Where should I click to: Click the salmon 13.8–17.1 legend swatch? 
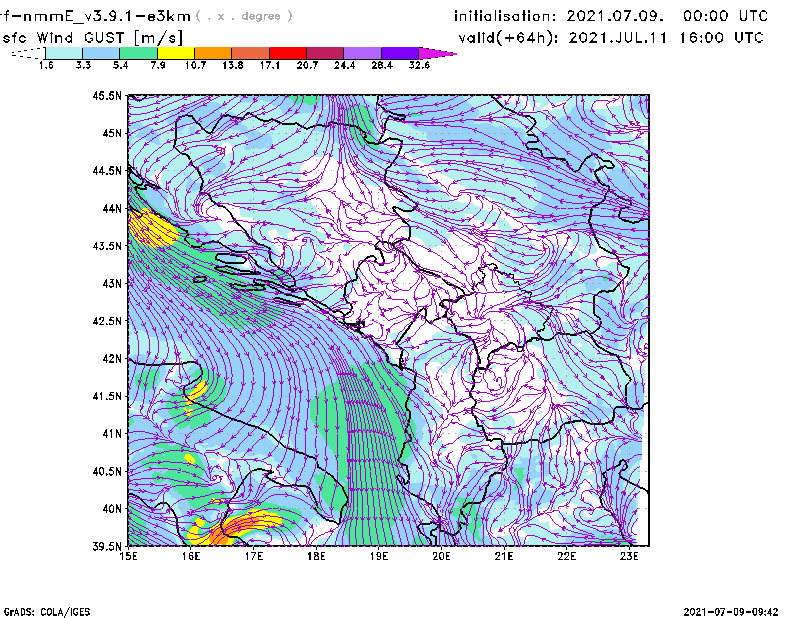click(251, 53)
